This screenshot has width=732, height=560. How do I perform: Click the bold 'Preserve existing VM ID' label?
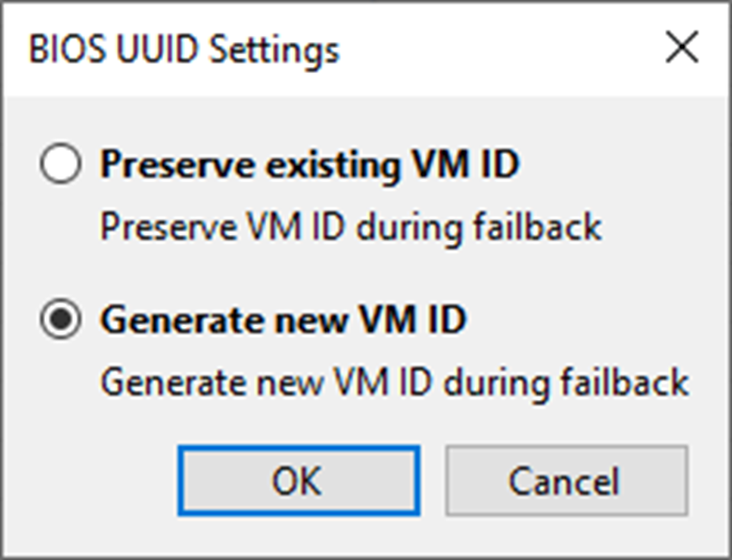[309, 165]
